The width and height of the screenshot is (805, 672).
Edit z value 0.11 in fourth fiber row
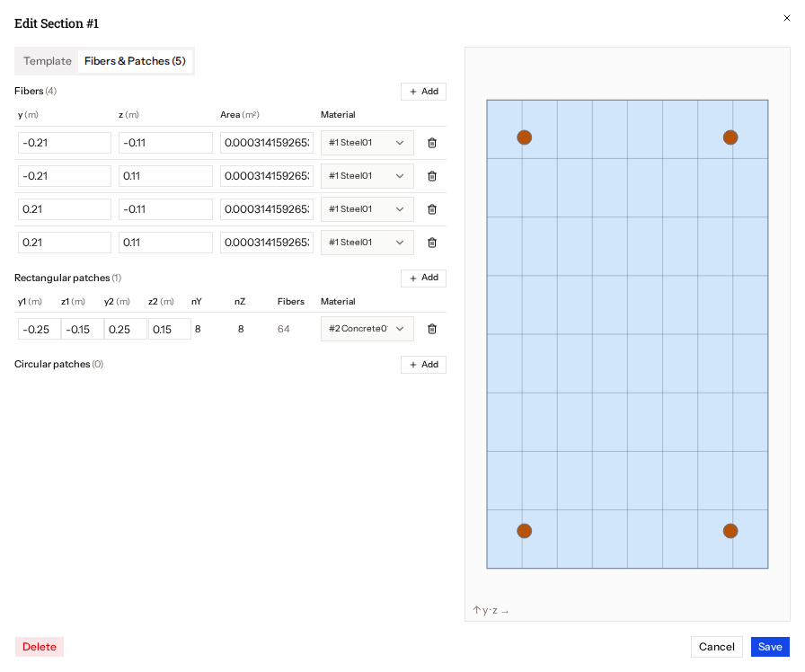[165, 243]
